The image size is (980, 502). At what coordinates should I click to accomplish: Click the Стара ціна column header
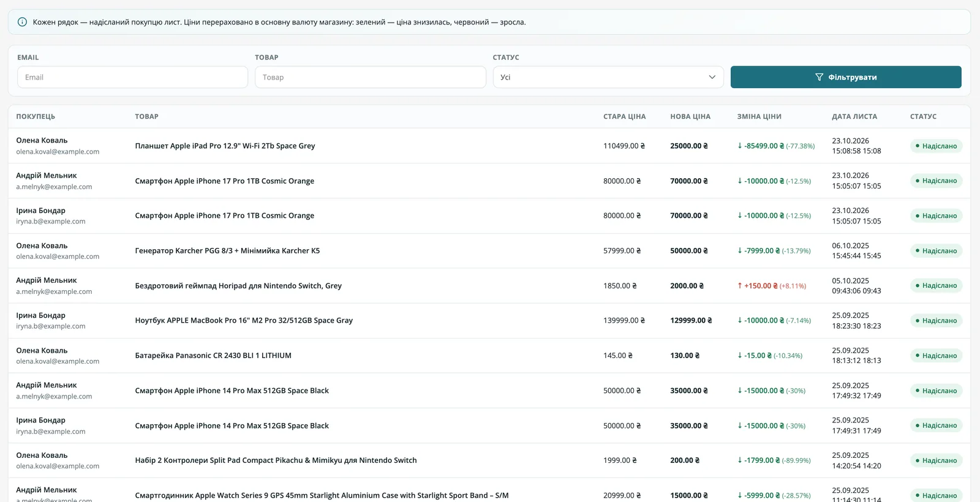[624, 116]
